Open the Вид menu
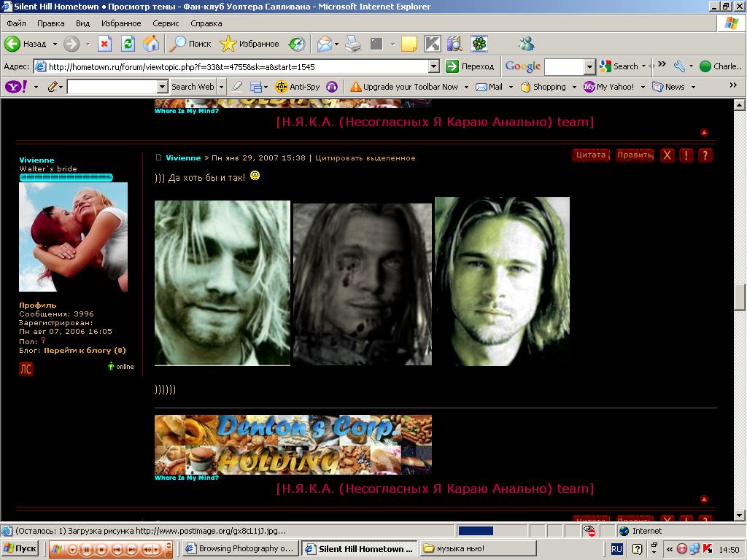The height and width of the screenshot is (560, 747). (x=82, y=23)
